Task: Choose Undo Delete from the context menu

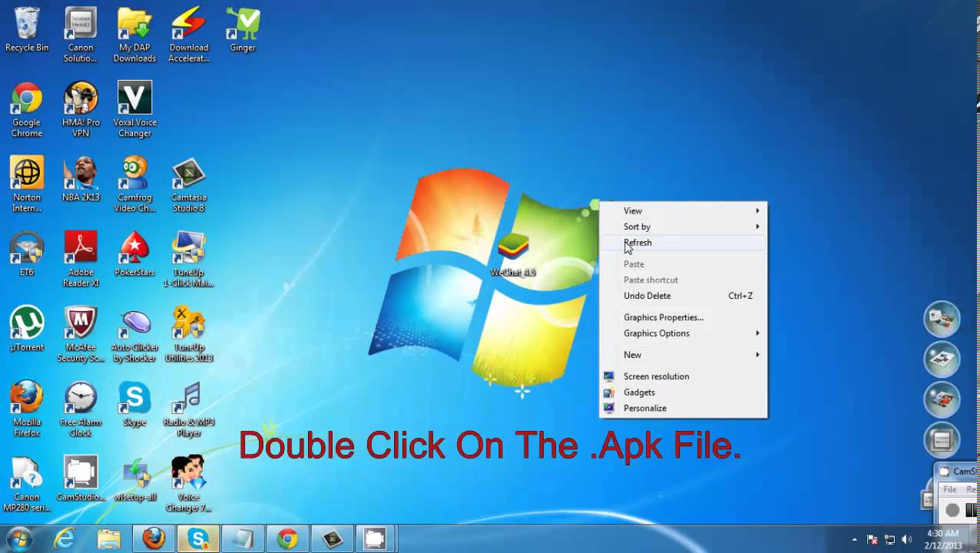Action: coord(683,296)
